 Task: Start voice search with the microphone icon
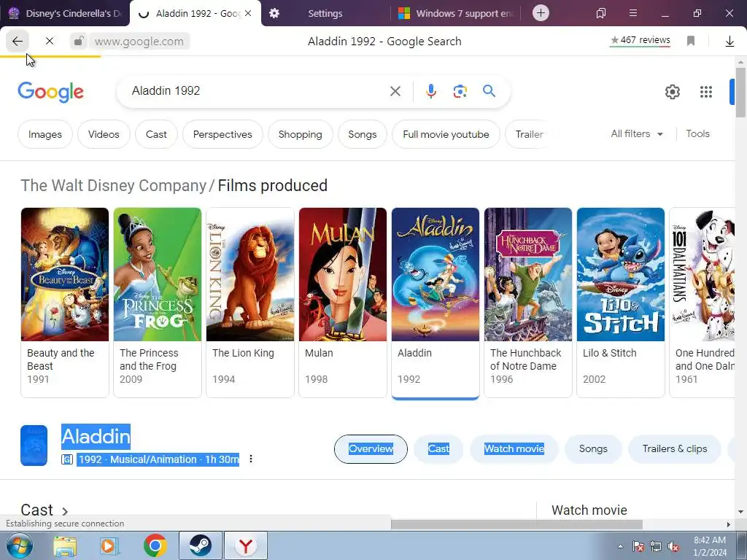430,91
